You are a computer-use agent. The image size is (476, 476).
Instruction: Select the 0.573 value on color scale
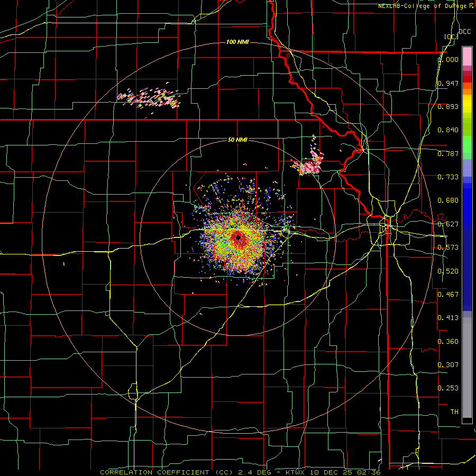448,248
